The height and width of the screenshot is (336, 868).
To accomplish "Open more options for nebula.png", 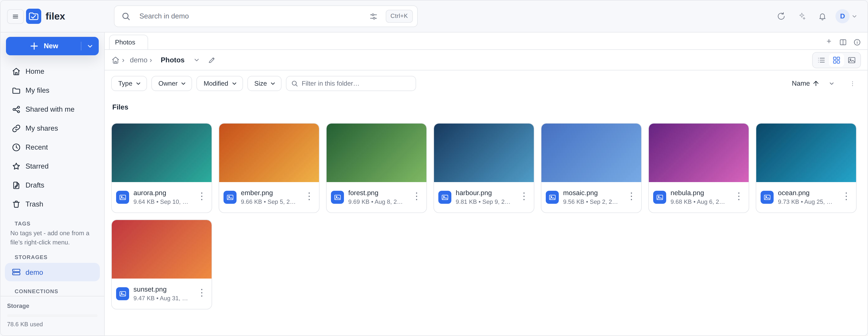I will 738,196.
